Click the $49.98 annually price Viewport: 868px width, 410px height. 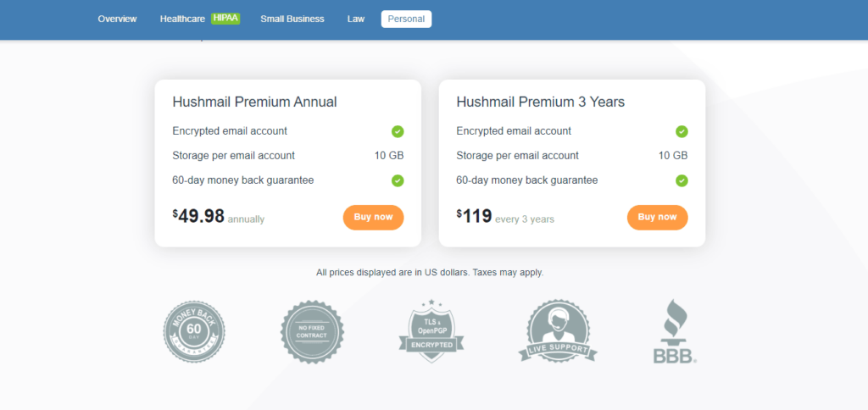pos(199,217)
